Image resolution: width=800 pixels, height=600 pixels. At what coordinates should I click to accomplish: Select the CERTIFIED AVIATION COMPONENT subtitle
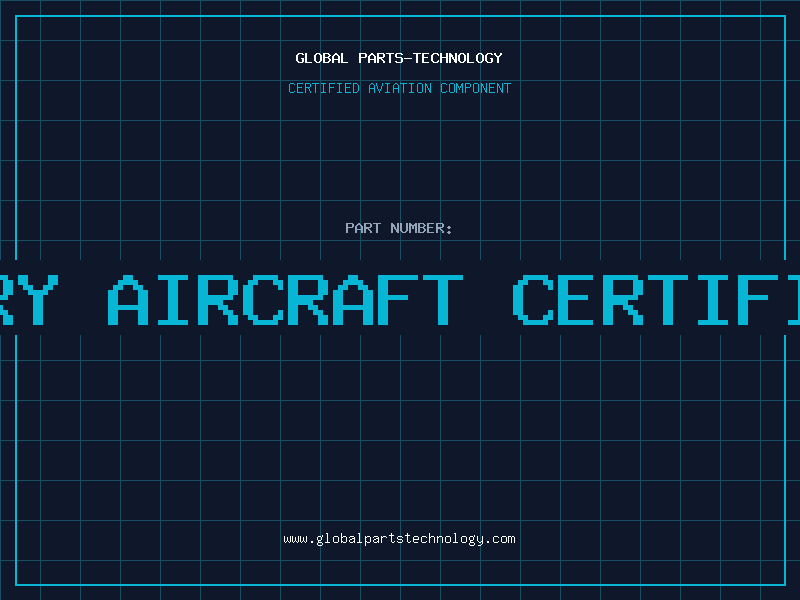tap(399, 88)
